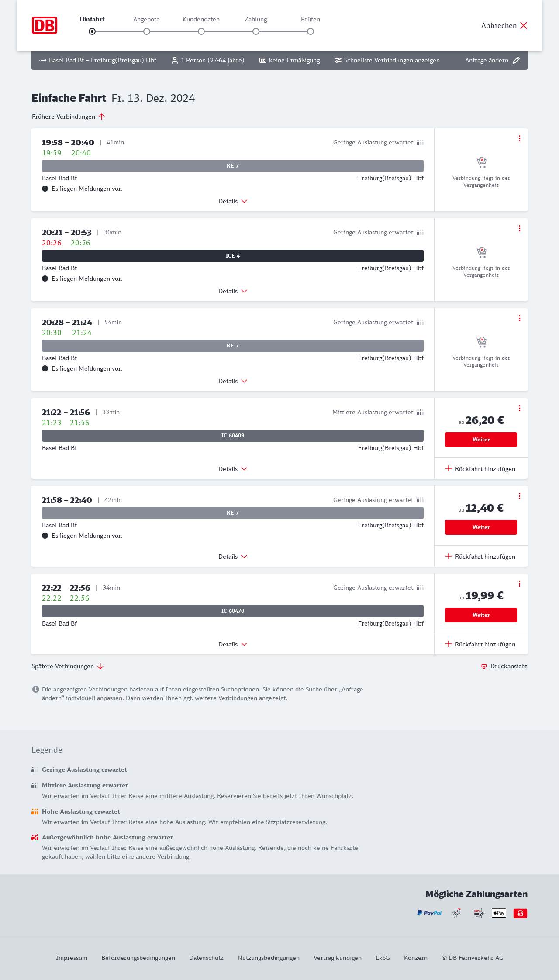559x980 pixels.
Task: Select the Zahlung progress step circle
Action: pyautogui.click(x=256, y=31)
